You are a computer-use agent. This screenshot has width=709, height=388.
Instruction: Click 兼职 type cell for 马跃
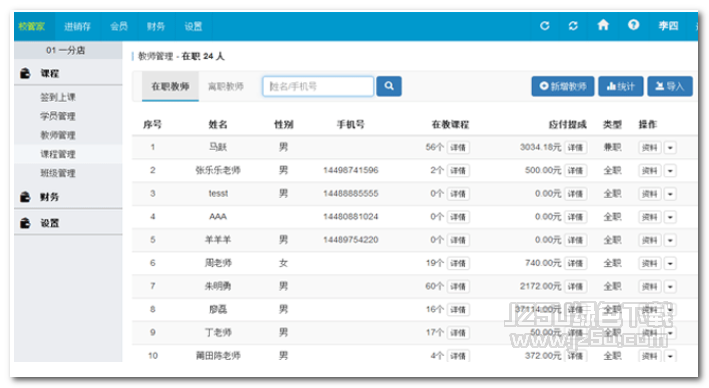[x=613, y=147]
